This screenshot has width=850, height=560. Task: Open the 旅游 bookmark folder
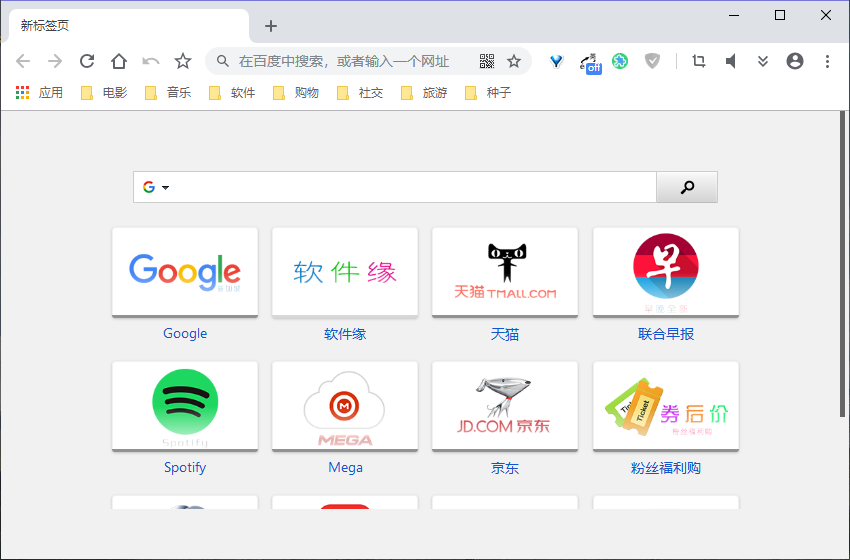[423, 93]
